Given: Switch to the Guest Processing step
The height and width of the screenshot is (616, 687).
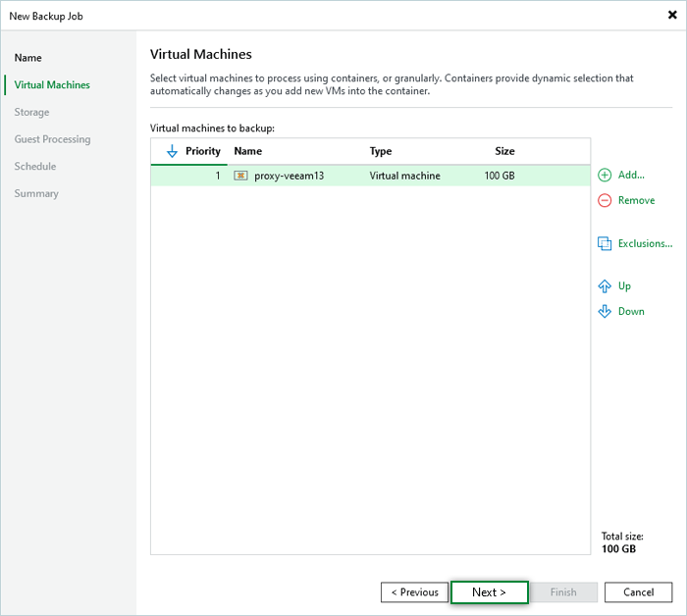Looking at the screenshot, I should (52, 139).
